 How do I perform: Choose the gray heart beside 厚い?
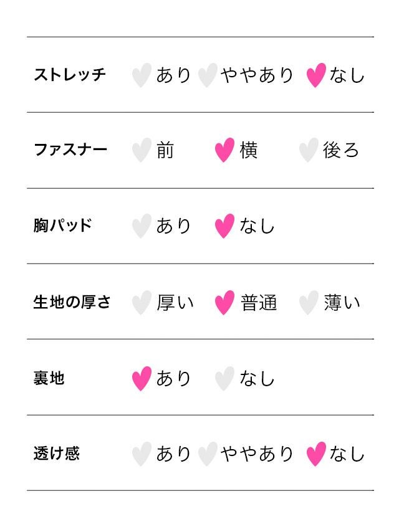(142, 303)
